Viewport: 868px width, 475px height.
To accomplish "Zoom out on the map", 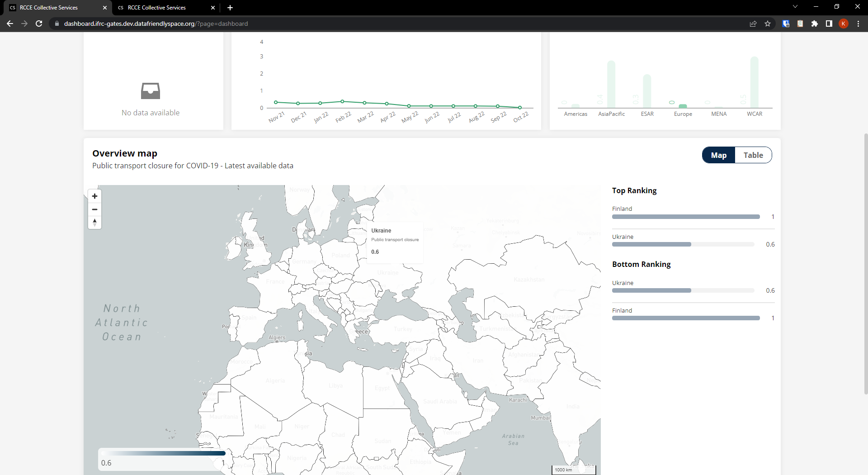I will tap(94, 209).
